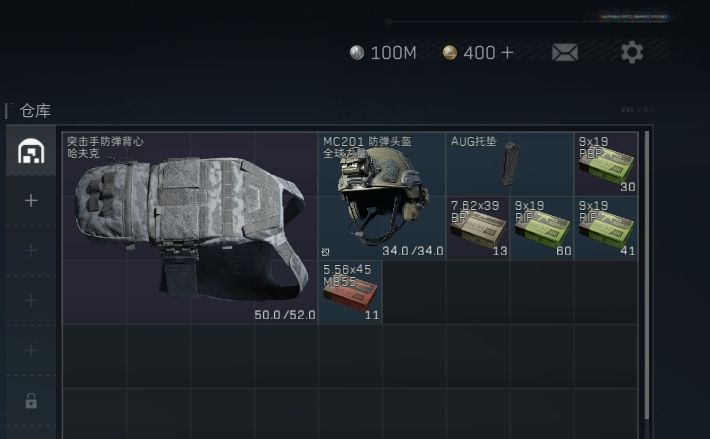Add a new stash tab with first plus
The width and height of the screenshot is (710, 439).
31,200
